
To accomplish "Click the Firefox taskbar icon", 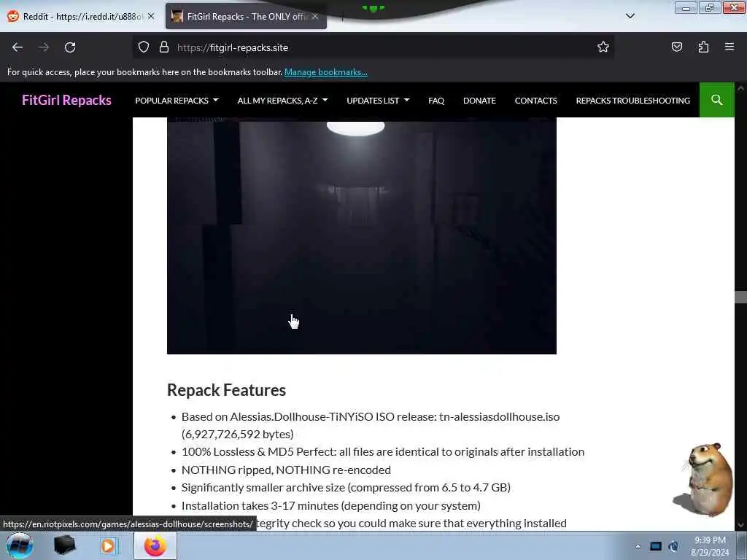I will 155,545.
